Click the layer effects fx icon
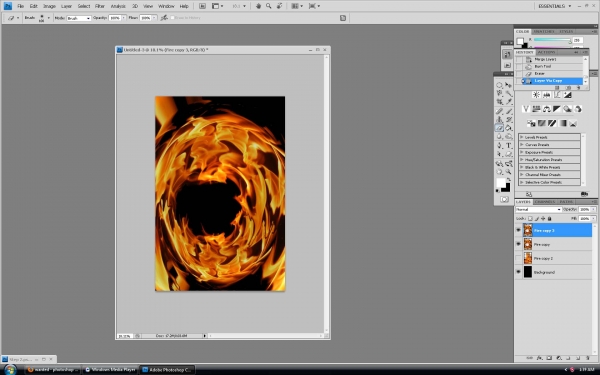Viewport: 600px width, 375px height. (540, 358)
